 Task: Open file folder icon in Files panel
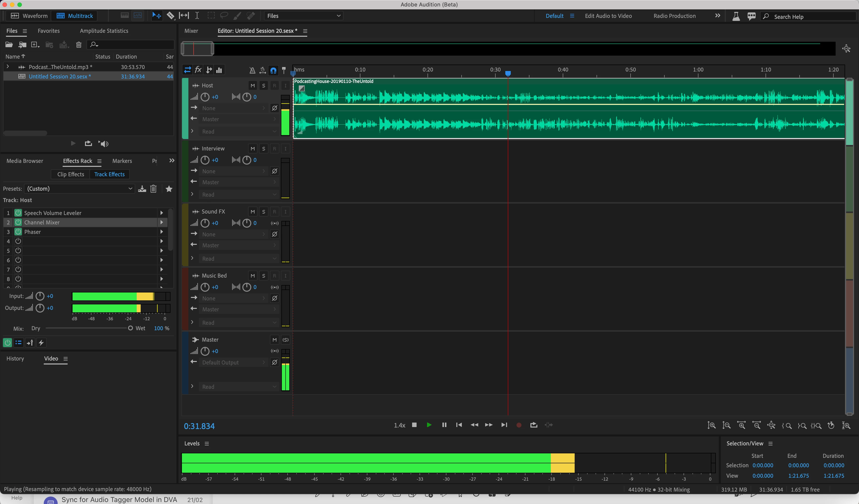pyautogui.click(x=9, y=45)
